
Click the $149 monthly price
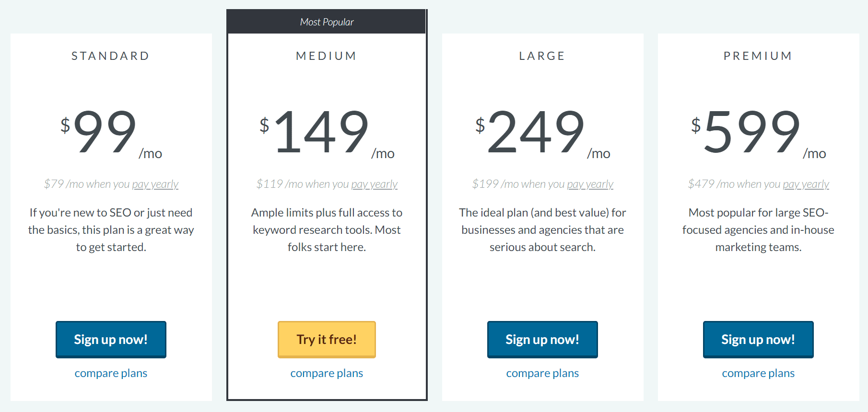point(321,132)
